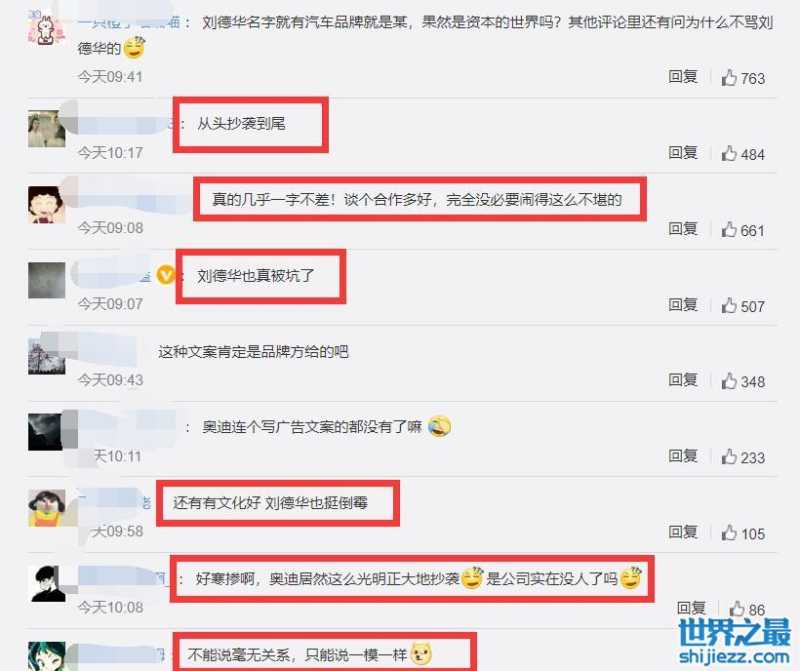
Task: Reply to the 奥迪连个写广告文案 comment
Action: [683, 456]
